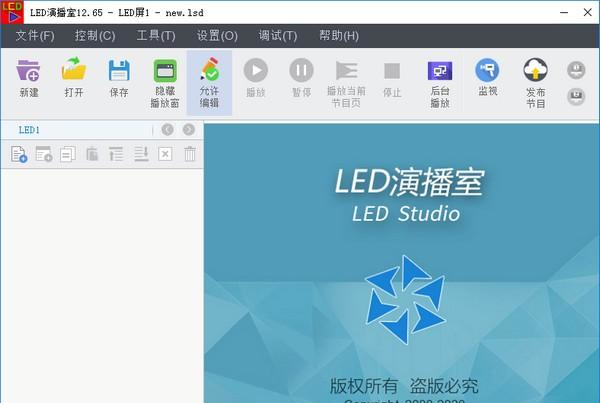Pause playback with 暂停 button
This screenshot has height=403, width=600.
point(302,78)
